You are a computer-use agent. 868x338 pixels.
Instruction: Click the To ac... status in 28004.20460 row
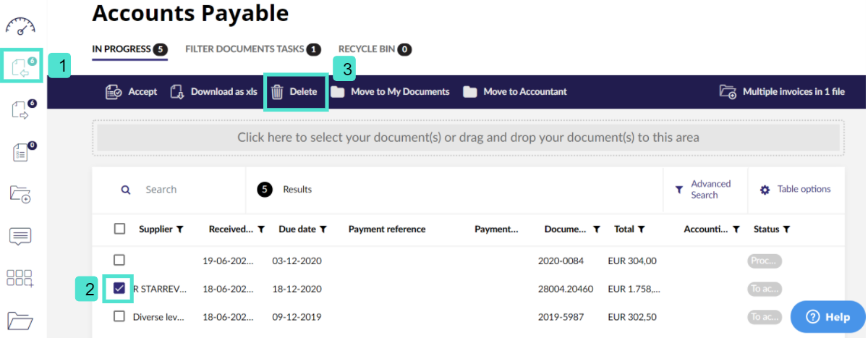coord(765,289)
